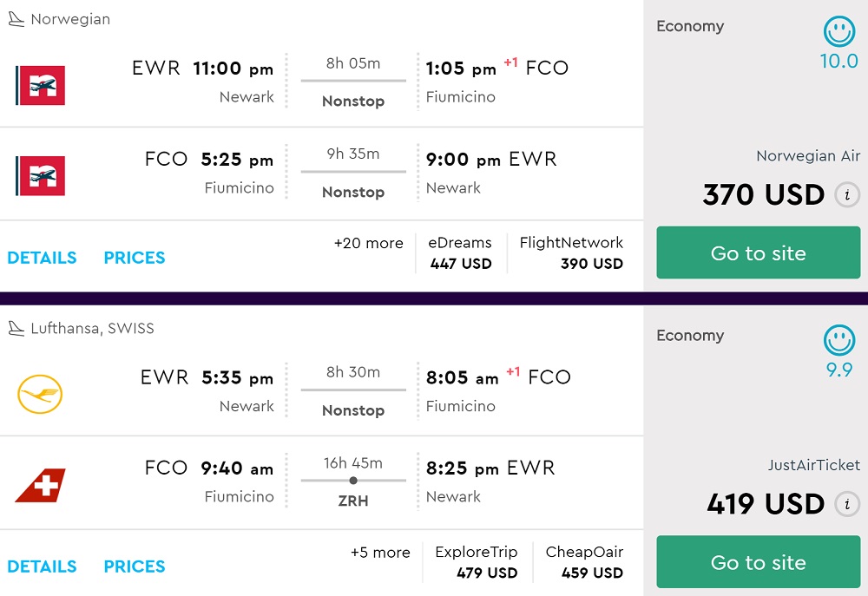The width and height of the screenshot is (868, 596).
Task: Open PRICES for the Norwegian itinerary
Action: pyautogui.click(x=134, y=258)
